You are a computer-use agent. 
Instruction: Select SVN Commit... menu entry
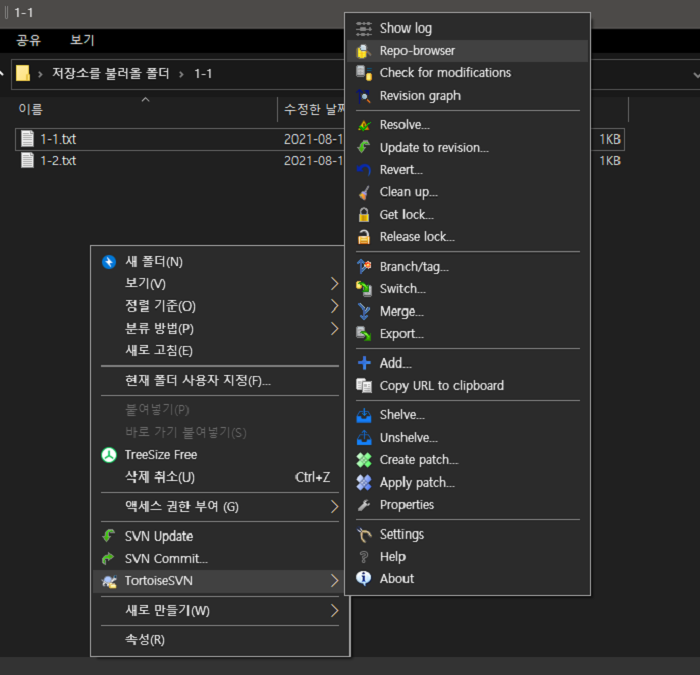pyautogui.click(x=166, y=559)
